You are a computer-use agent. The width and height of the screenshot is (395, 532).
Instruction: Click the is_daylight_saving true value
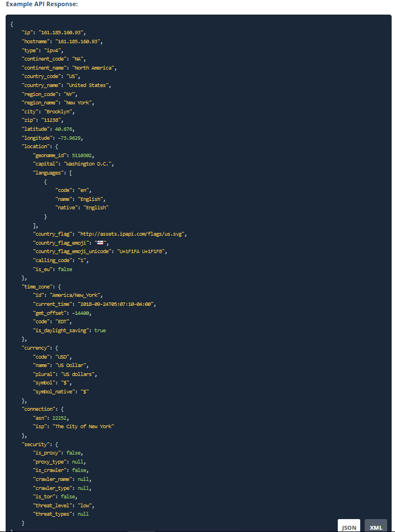(100, 331)
